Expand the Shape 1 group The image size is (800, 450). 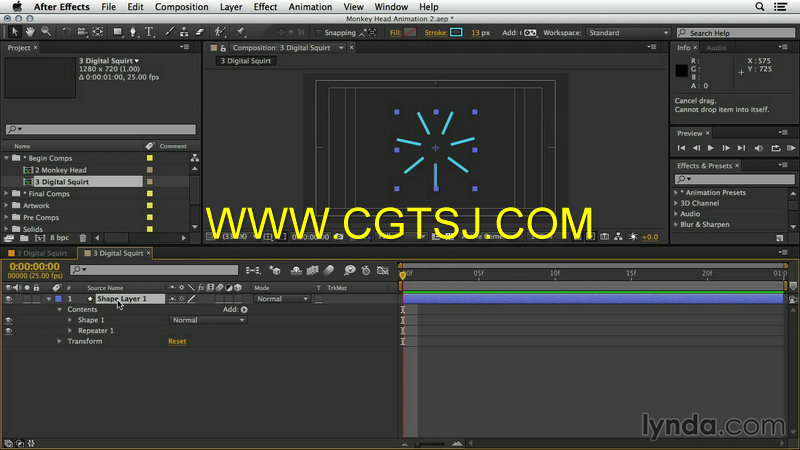[x=70, y=320]
